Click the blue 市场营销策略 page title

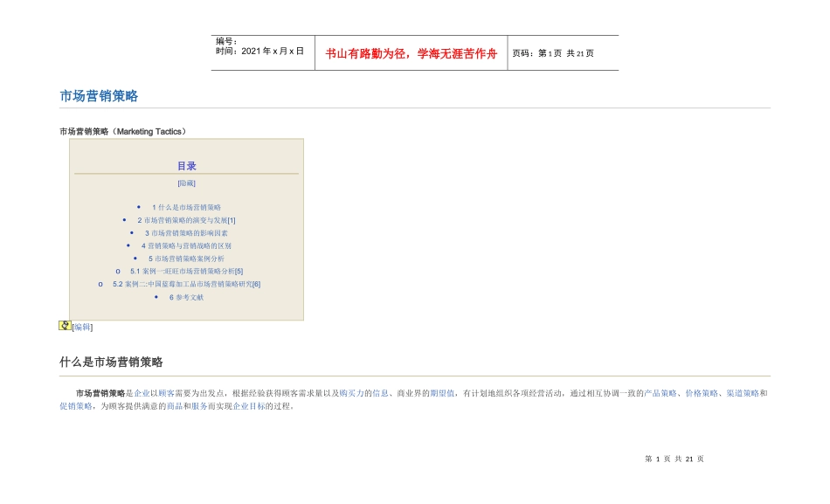[x=99, y=96]
